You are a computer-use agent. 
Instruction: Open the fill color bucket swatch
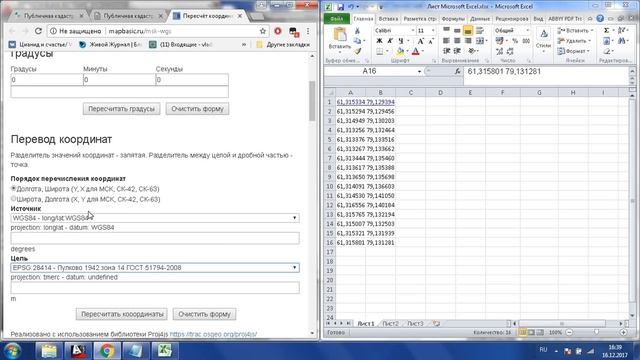(x=400, y=51)
